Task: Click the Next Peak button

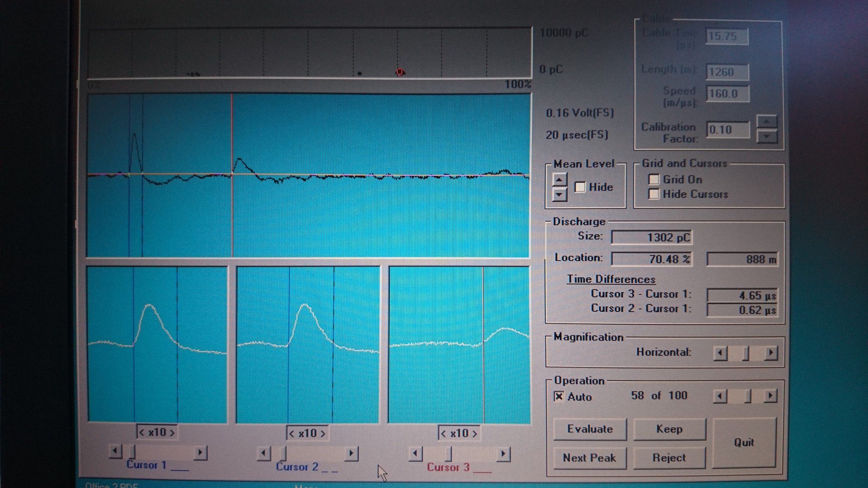Action: tap(589, 458)
